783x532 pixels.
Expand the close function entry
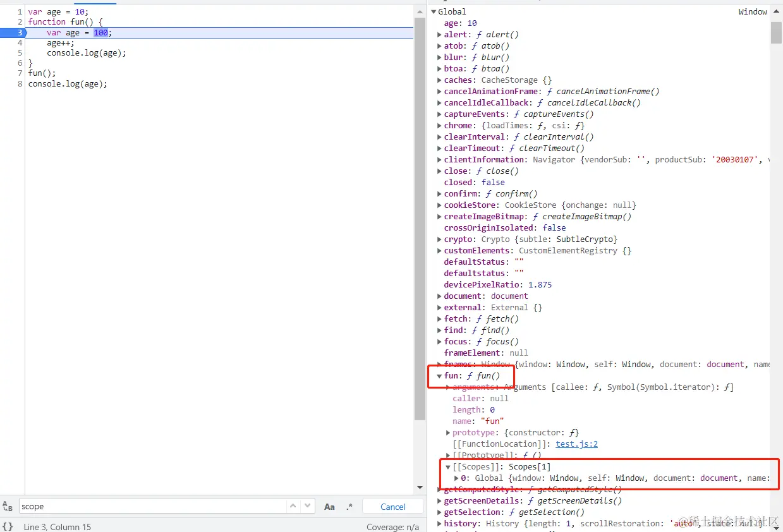pyautogui.click(x=440, y=171)
